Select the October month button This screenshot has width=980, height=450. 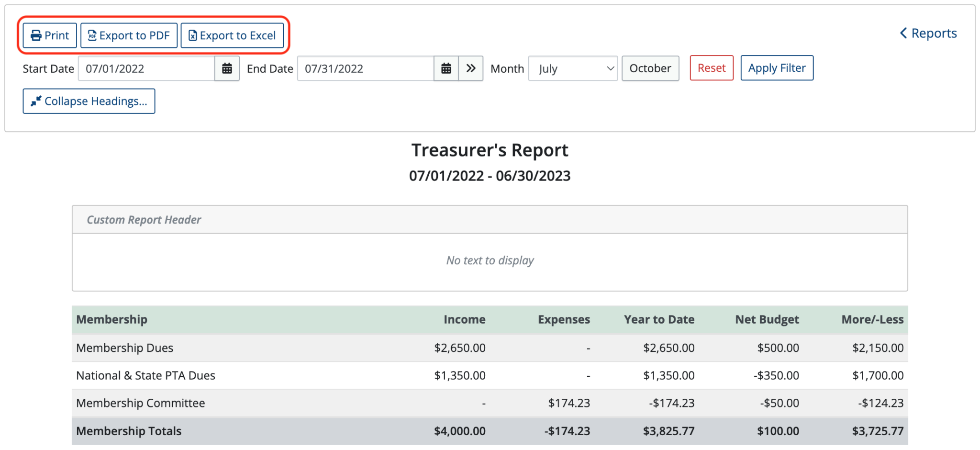point(650,68)
